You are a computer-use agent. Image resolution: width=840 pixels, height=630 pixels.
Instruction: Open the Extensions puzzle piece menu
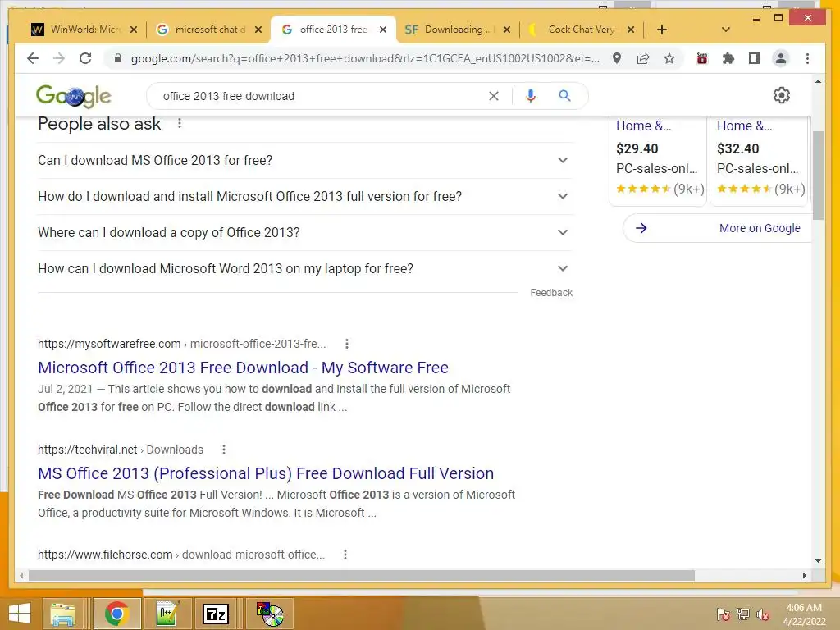pyautogui.click(x=728, y=58)
